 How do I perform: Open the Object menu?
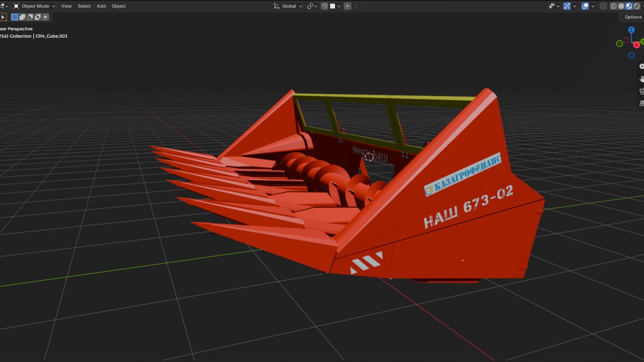point(119,6)
